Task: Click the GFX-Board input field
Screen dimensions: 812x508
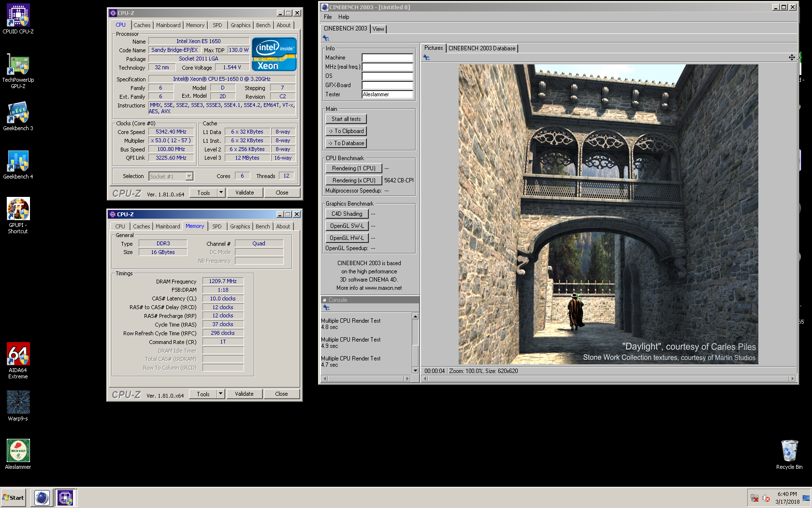Action: coord(388,85)
